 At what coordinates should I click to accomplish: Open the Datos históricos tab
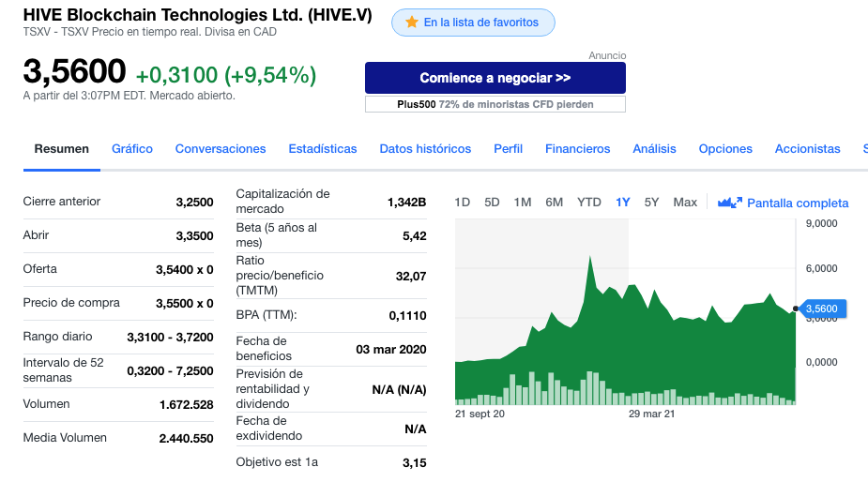click(425, 149)
